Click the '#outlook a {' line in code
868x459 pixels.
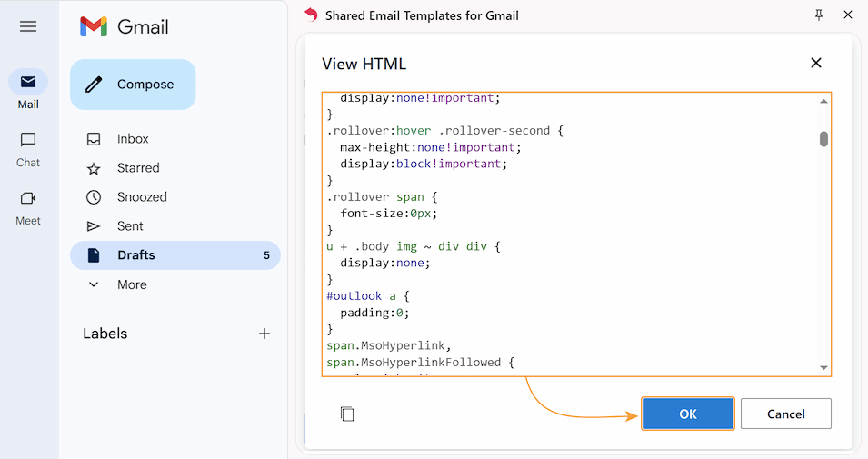pos(367,296)
